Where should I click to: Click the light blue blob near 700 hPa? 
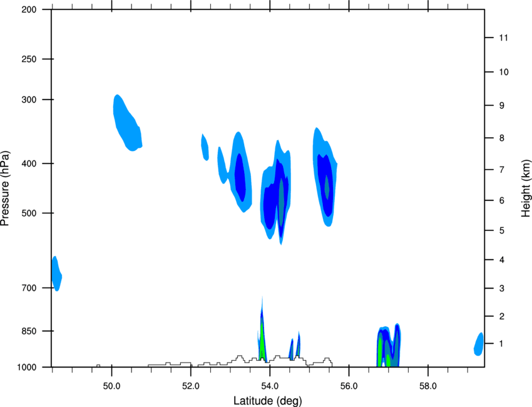coord(57,274)
